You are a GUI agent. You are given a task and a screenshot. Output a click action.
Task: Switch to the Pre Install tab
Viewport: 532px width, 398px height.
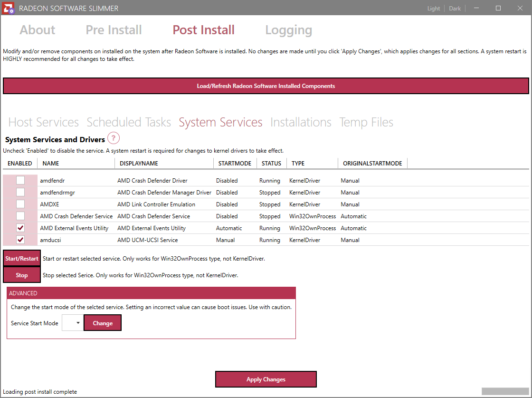point(114,30)
